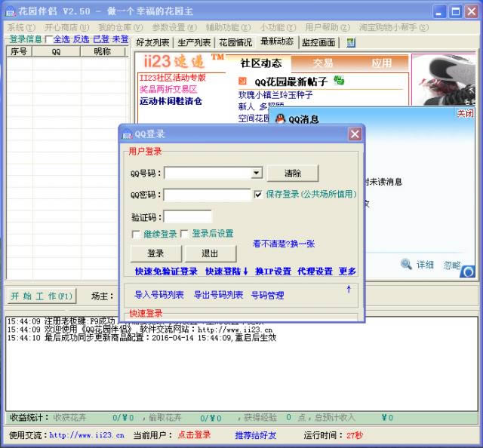Switch to the 最新动态 tab
Viewport: 483px width, 448px height.
tap(277, 41)
